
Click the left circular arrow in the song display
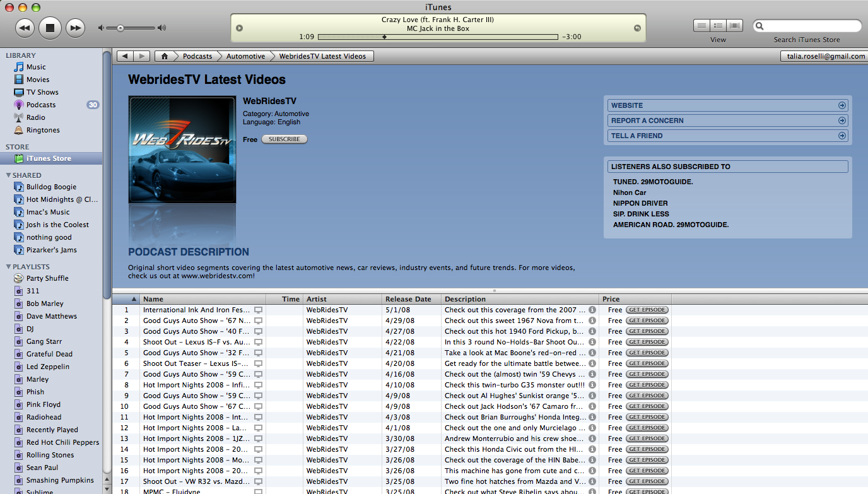click(239, 28)
